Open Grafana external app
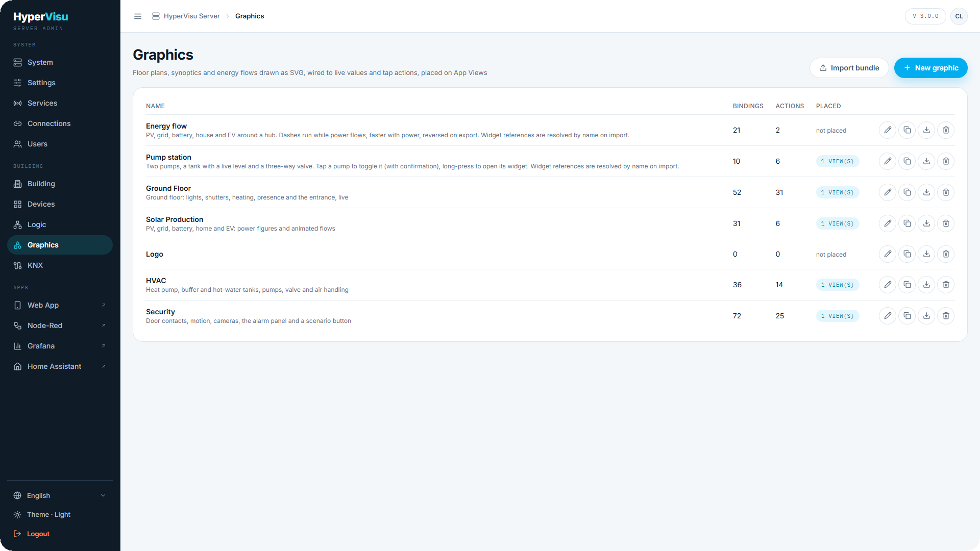The width and height of the screenshot is (980, 551). (x=60, y=346)
